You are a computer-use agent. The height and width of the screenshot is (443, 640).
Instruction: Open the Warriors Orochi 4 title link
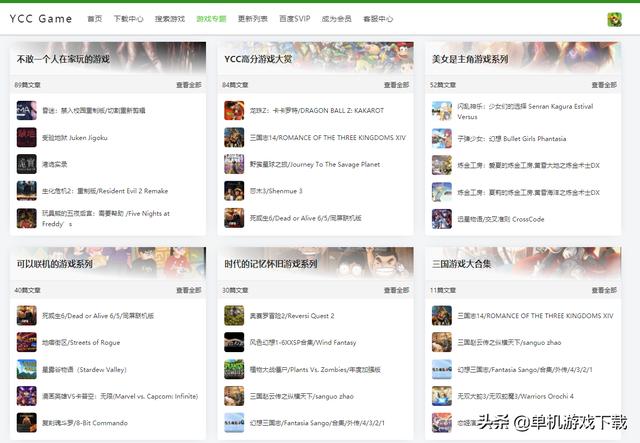[x=516, y=396]
